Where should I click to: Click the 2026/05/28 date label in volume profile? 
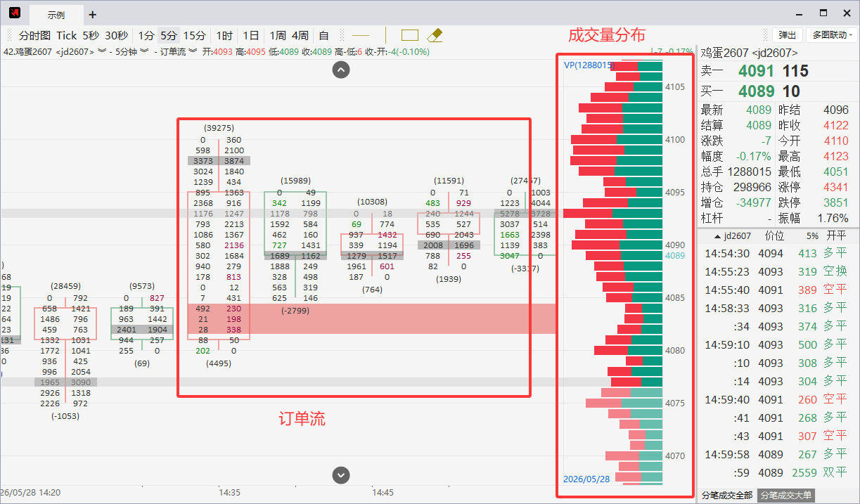587,479
